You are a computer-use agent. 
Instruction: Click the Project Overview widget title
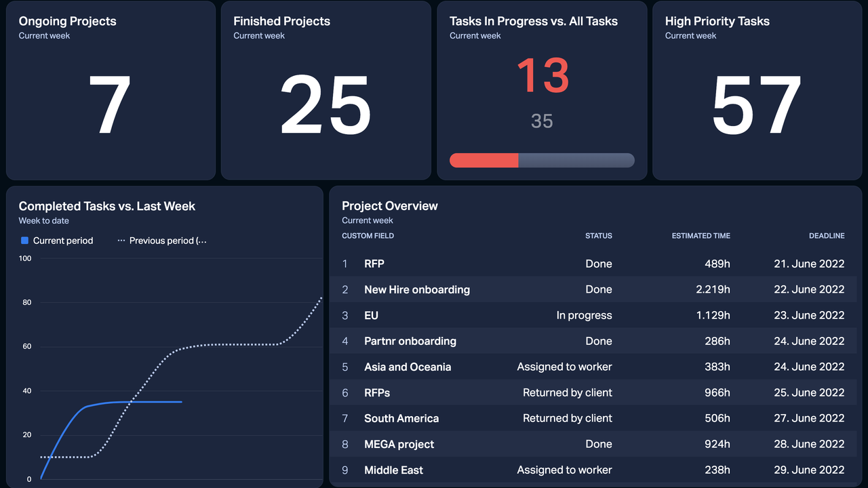tap(389, 206)
